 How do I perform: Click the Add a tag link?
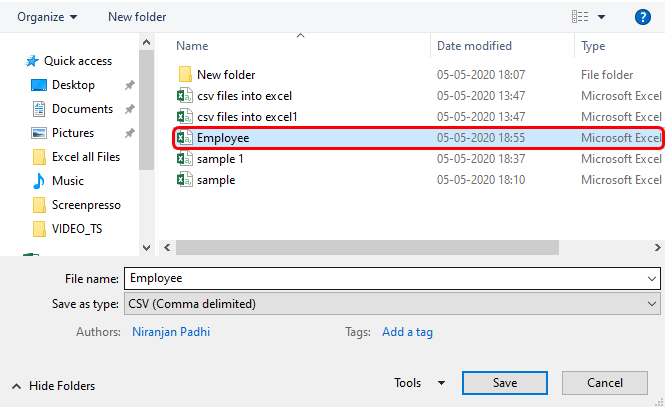pyautogui.click(x=408, y=331)
